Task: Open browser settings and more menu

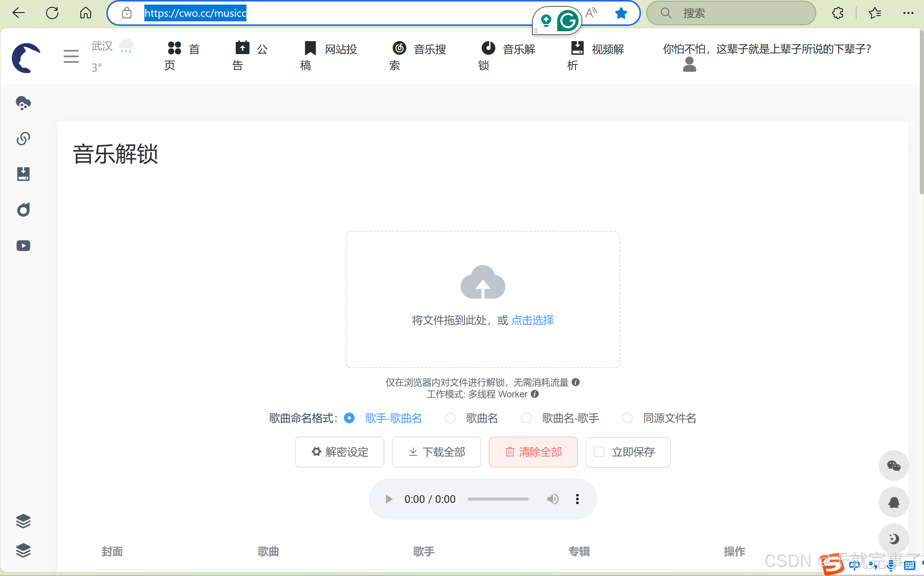Action: pyautogui.click(x=908, y=13)
